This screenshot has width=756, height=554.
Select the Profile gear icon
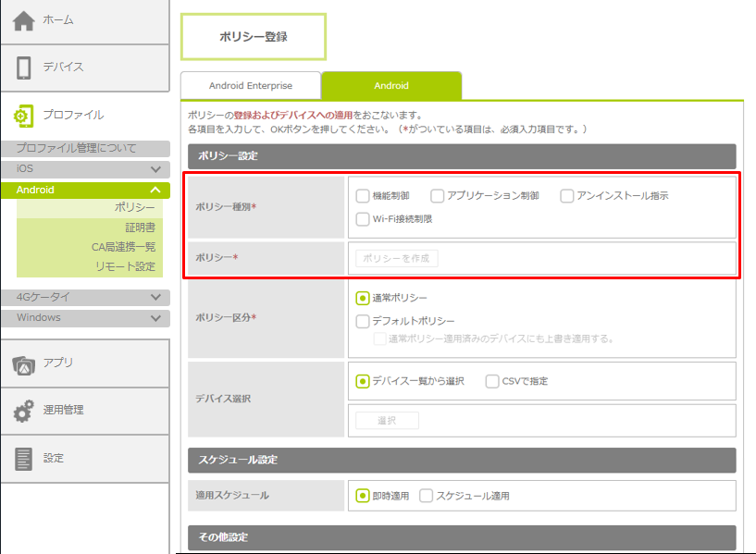coord(24,116)
